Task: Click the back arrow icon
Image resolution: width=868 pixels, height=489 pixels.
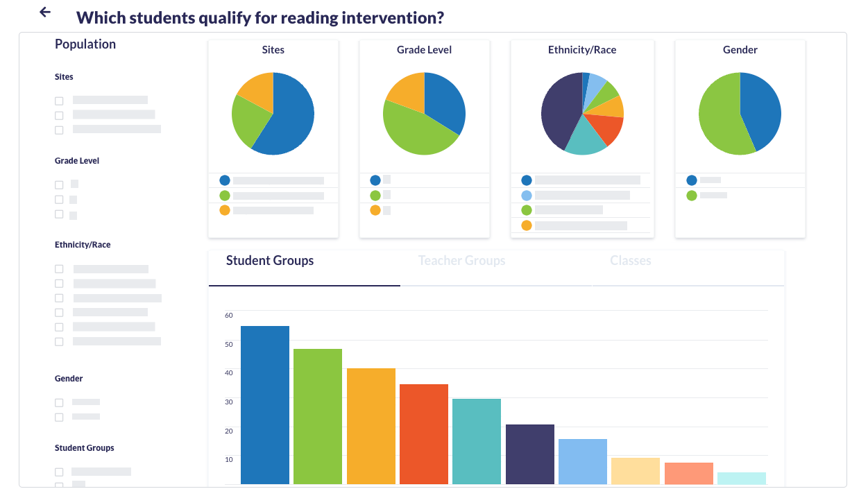Action: pos(45,12)
